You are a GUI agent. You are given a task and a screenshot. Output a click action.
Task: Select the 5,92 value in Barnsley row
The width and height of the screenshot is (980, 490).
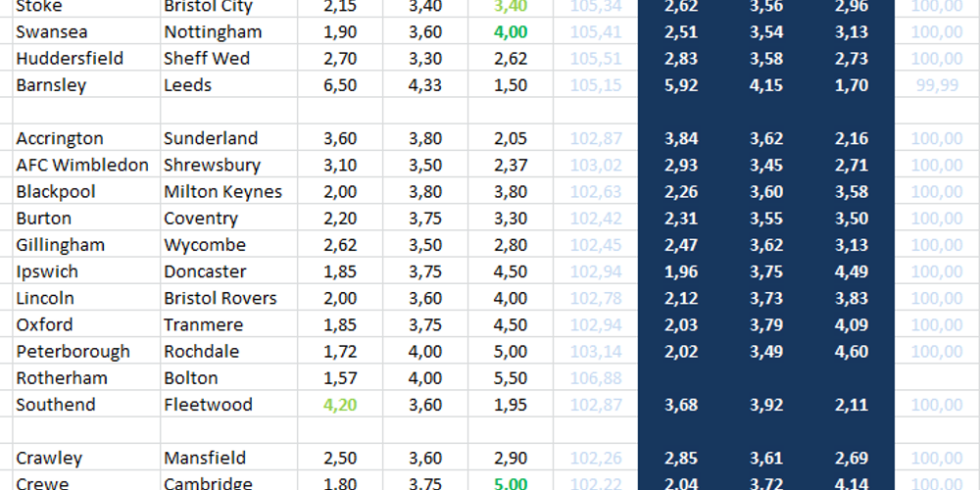click(681, 85)
